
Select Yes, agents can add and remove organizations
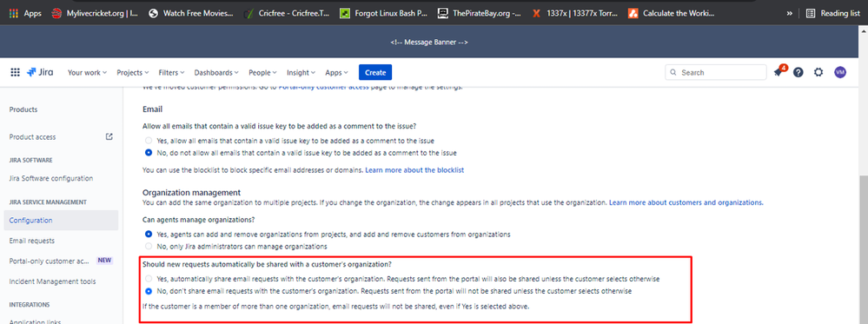coord(149,235)
